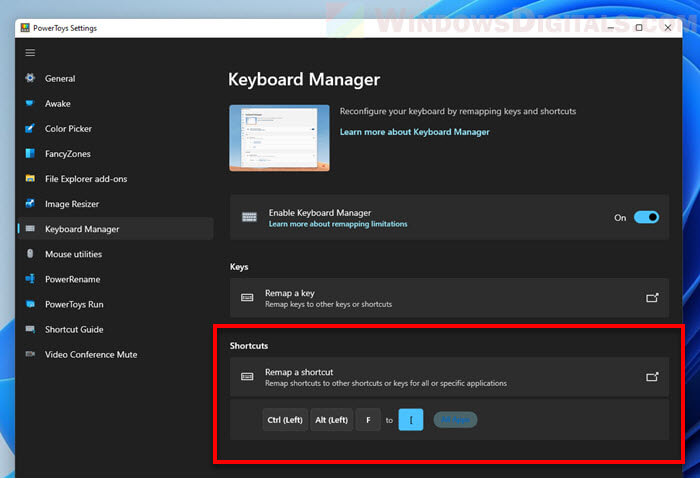Click the keyboard icon beside Remap a shortcut

(x=247, y=377)
